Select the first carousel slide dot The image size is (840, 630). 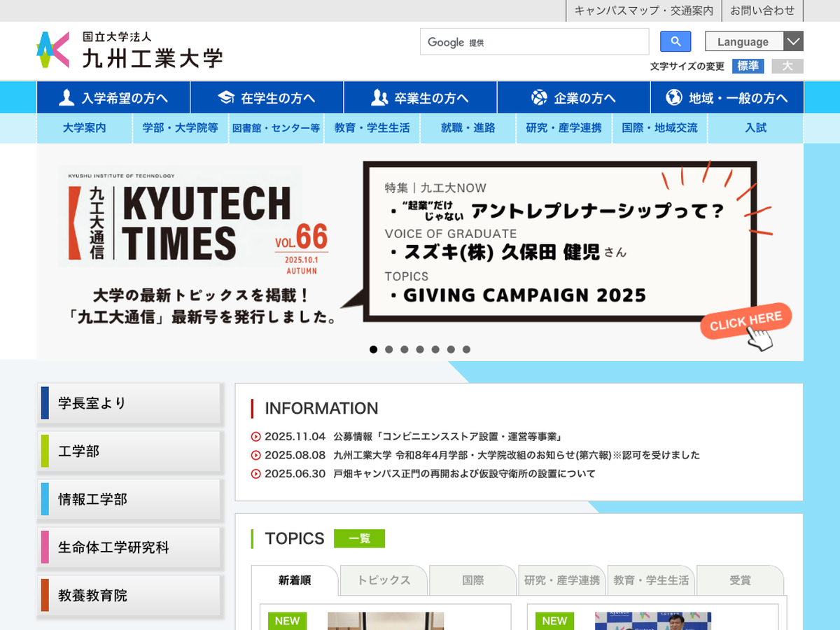[x=373, y=349]
